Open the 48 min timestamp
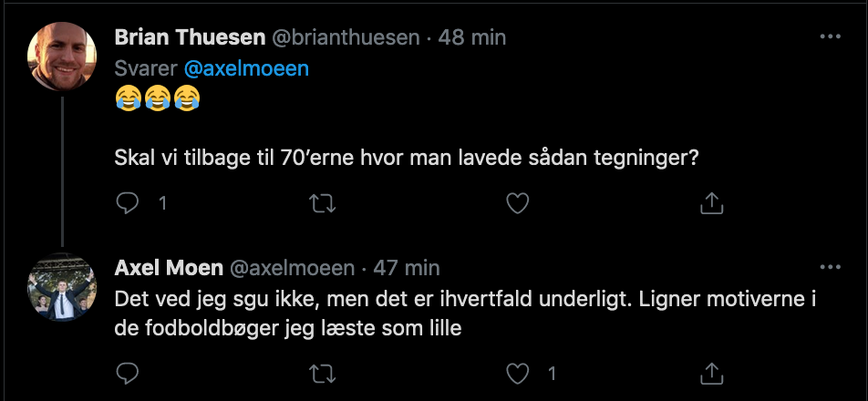Viewport: 868px width, 401px height. click(471, 38)
